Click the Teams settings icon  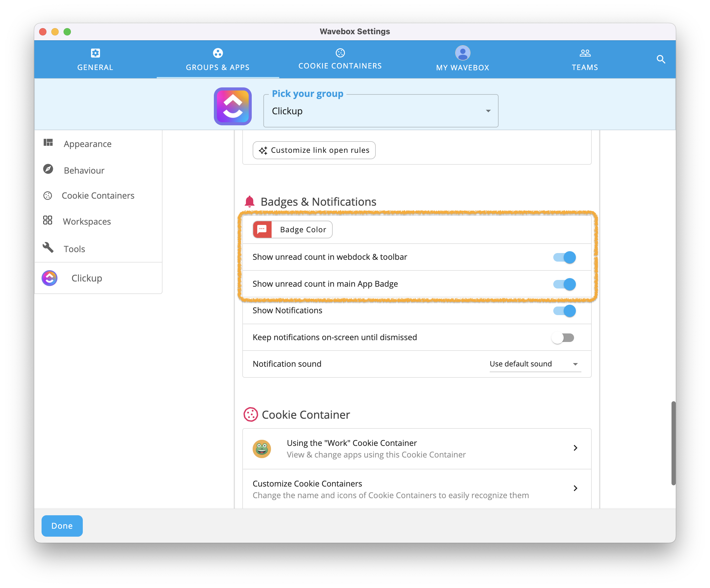click(x=584, y=53)
